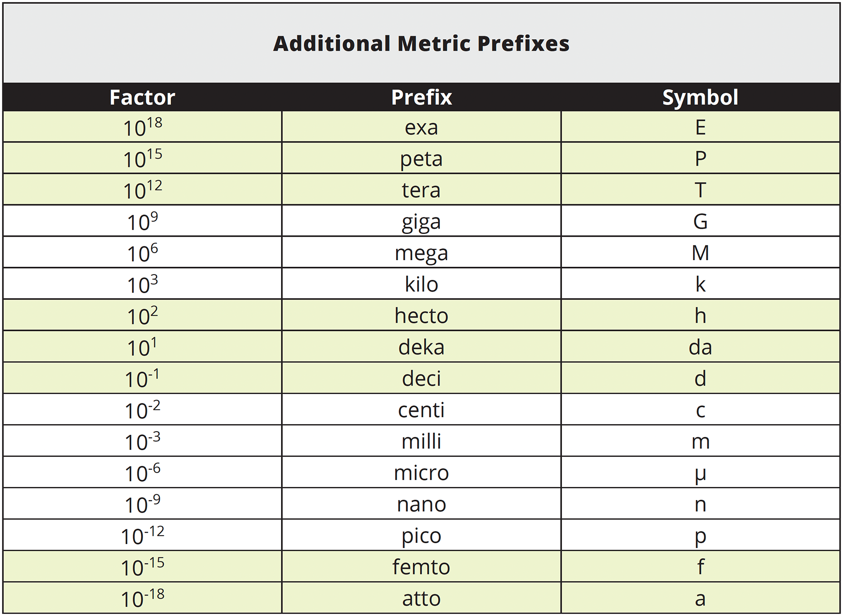
Task: Click the deka symbol da cell
Action: pyautogui.click(x=700, y=347)
